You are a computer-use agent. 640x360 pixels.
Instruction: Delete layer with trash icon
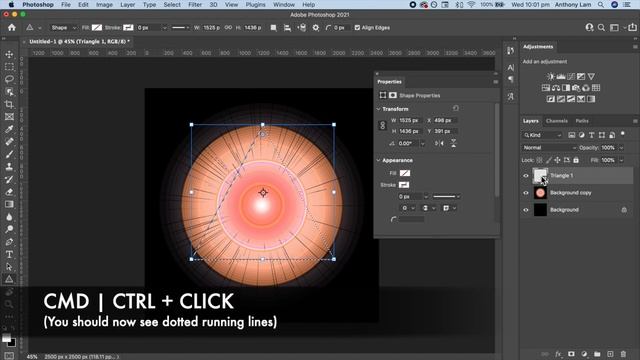(623, 354)
